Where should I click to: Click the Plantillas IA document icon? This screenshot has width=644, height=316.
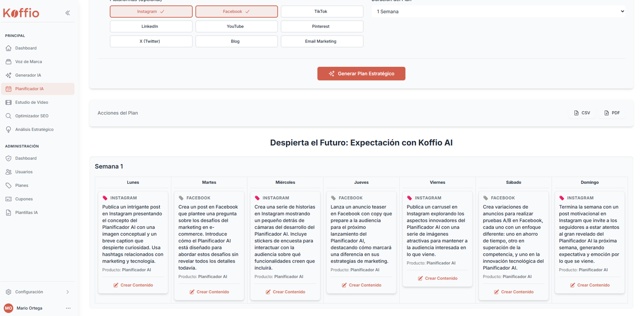point(8,213)
